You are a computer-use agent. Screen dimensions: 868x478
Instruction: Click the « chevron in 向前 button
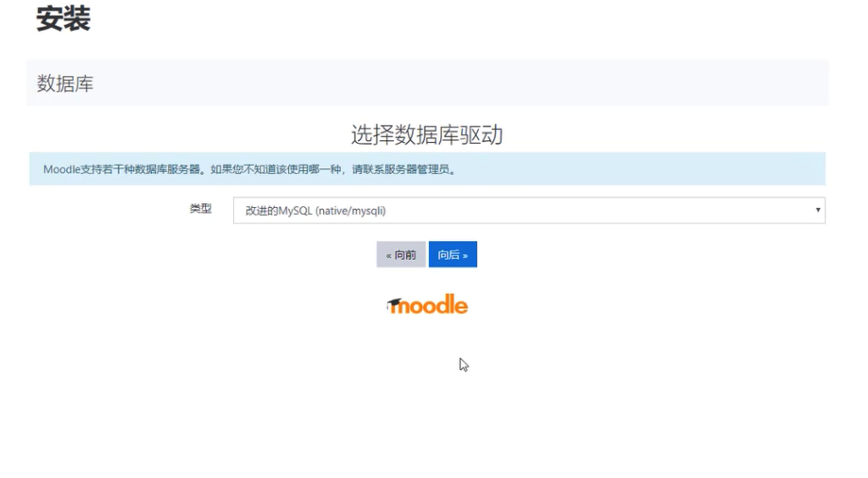388,256
